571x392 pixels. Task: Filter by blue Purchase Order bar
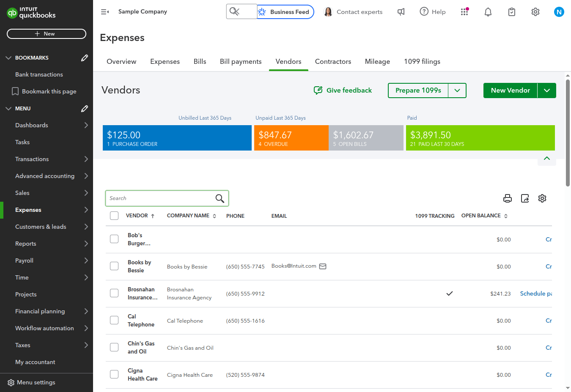point(177,138)
